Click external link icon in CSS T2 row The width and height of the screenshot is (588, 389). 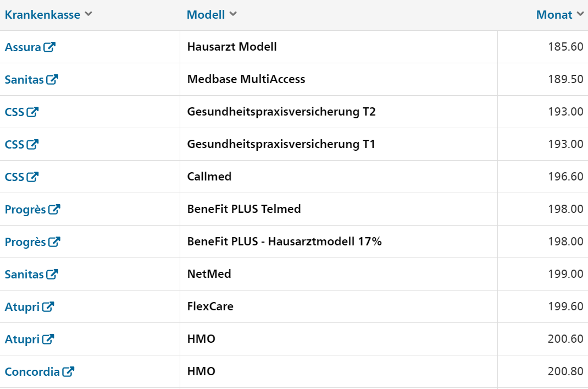click(x=32, y=112)
